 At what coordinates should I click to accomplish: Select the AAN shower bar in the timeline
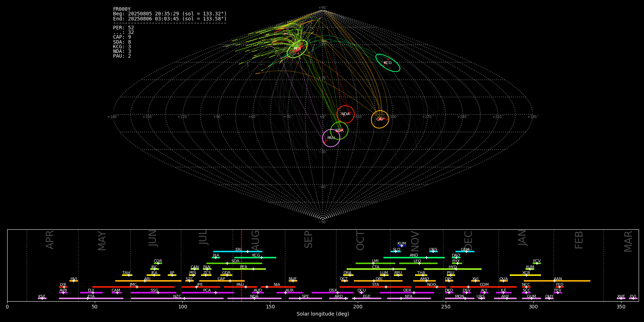pyautogui.click(x=557, y=281)
